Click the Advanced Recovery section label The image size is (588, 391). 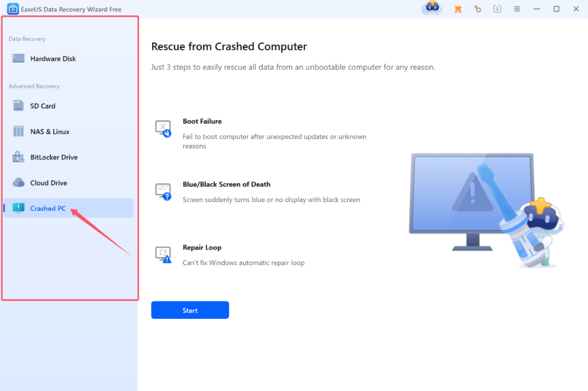[x=34, y=86]
